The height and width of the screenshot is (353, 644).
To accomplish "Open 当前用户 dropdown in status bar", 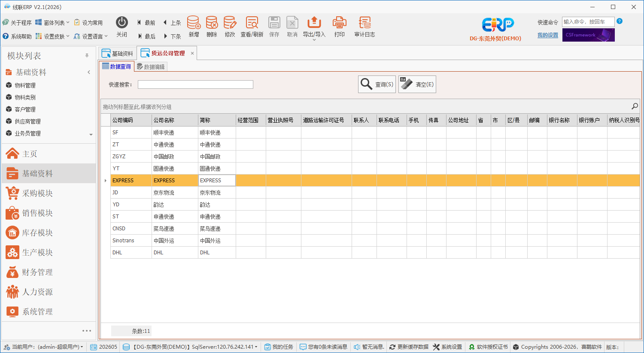I will coord(43,347).
